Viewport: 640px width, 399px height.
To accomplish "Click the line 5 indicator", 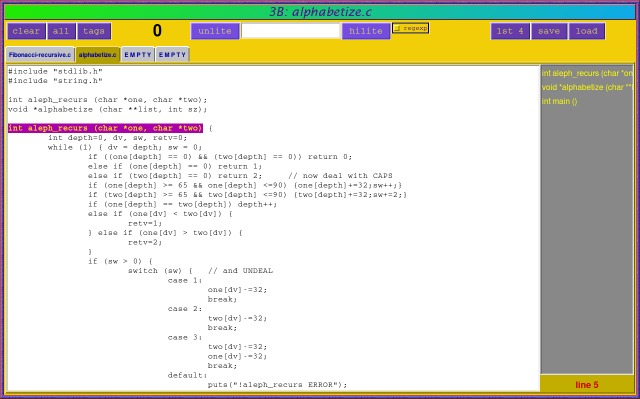I will tap(587, 385).
